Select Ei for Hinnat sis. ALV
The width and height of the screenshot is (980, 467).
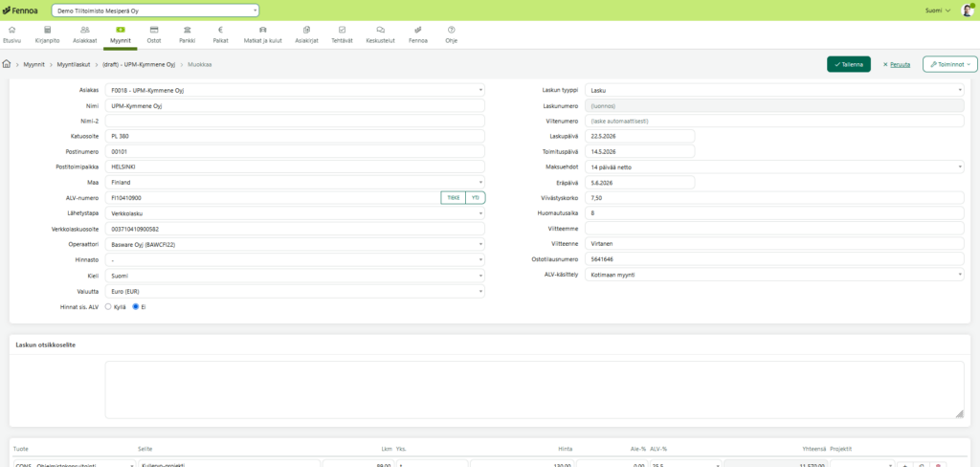pyautogui.click(x=136, y=307)
